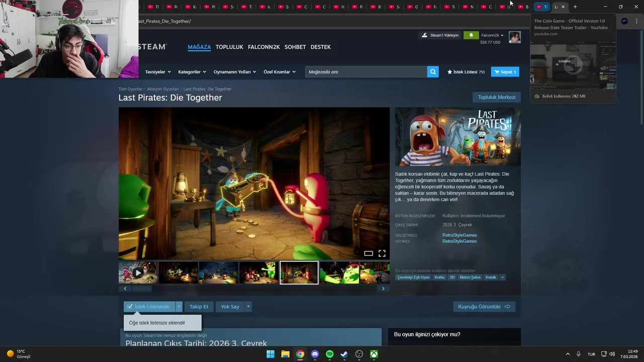The image size is (644, 362).
Task: Open Discord from the taskbar
Action: [x=315, y=354]
